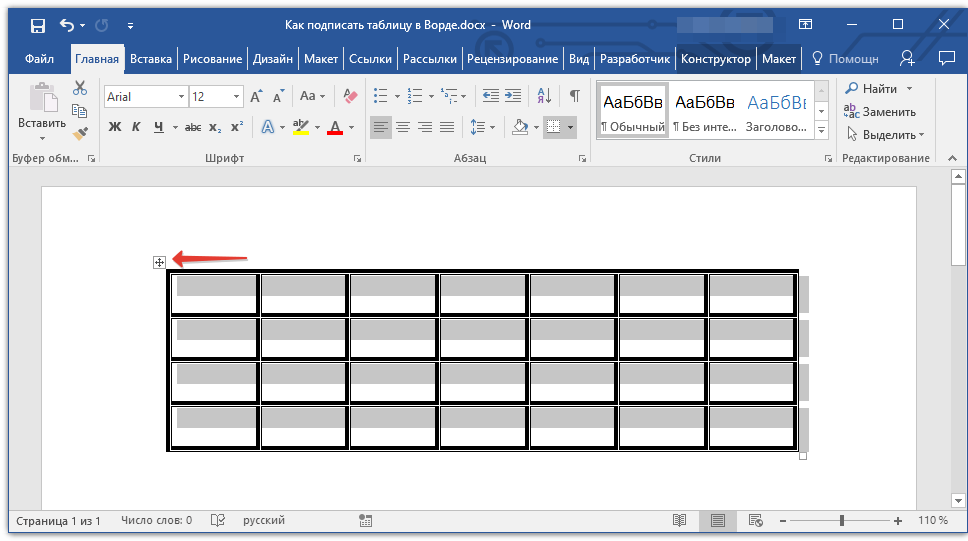The image size is (968, 541).
Task: Click the table move handle icon
Action: point(159,262)
